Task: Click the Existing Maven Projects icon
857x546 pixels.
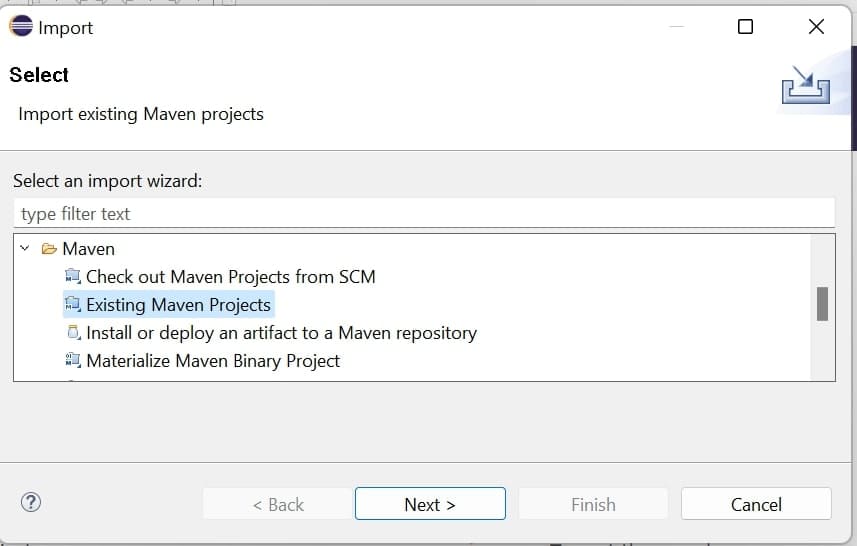Action: 72,305
